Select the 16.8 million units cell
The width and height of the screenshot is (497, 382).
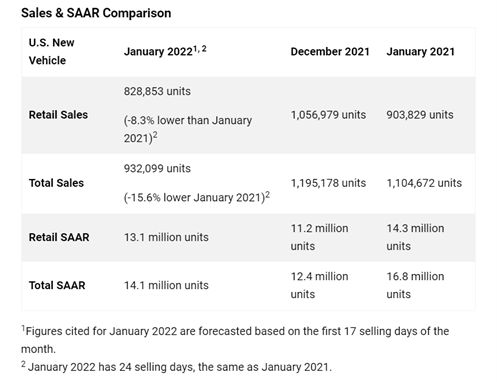415,285
